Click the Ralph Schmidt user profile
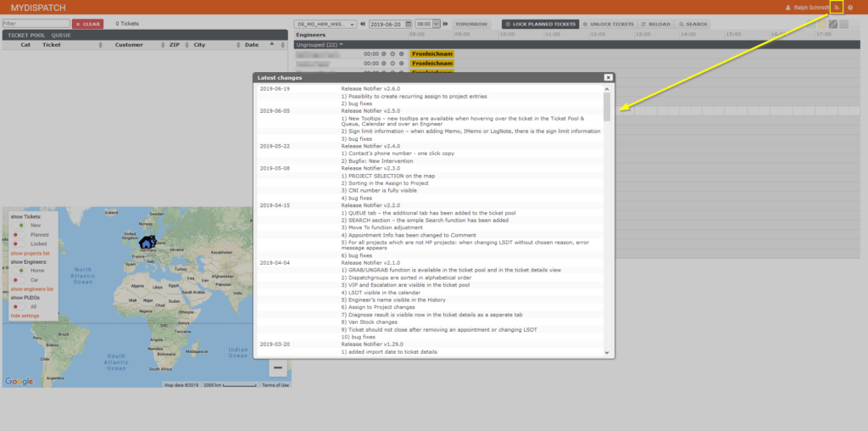The height and width of the screenshot is (431, 868). 807,8
